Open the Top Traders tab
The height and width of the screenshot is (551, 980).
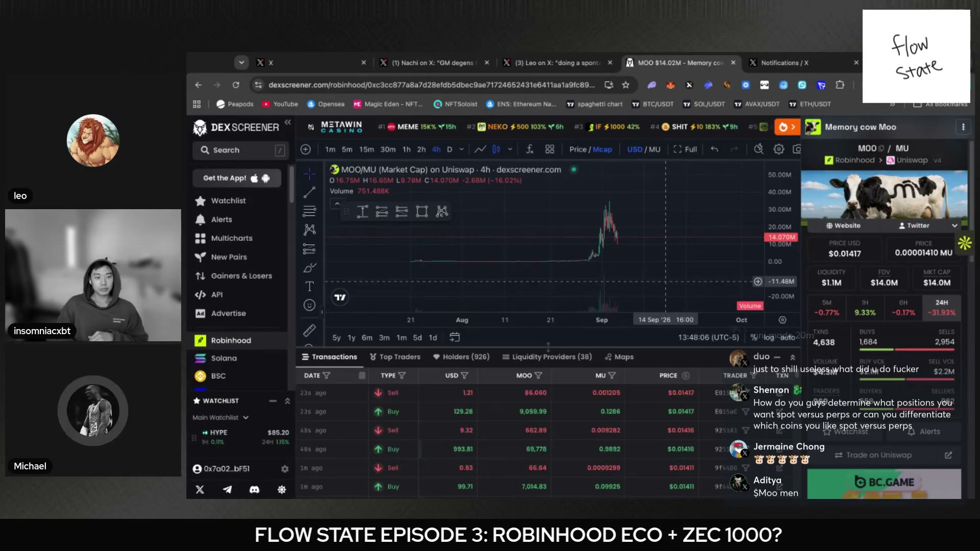click(395, 357)
